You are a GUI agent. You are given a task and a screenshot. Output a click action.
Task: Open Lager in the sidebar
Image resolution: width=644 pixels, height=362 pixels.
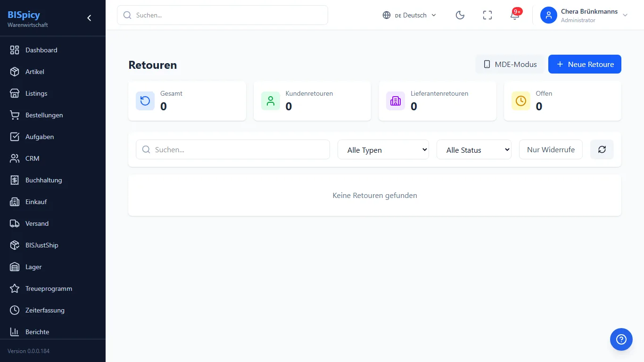[53, 267]
